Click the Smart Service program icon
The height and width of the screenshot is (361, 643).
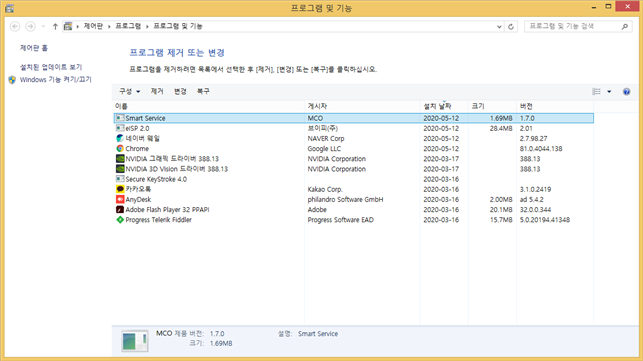point(120,118)
